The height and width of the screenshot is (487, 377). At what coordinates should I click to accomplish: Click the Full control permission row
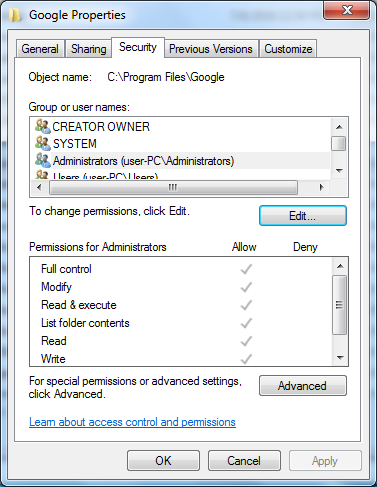click(181, 269)
